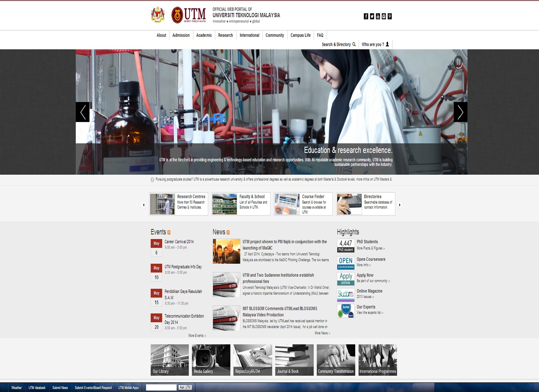Viewport: 539px width, 392px height.
Task: Click the 4,447 PhD student badge
Action: click(x=346, y=246)
